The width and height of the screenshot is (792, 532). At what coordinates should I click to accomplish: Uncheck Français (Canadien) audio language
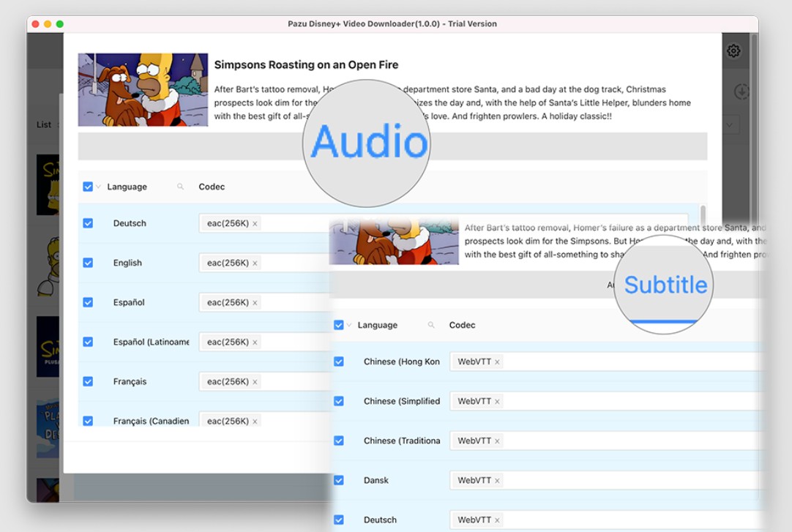pyautogui.click(x=88, y=421)
